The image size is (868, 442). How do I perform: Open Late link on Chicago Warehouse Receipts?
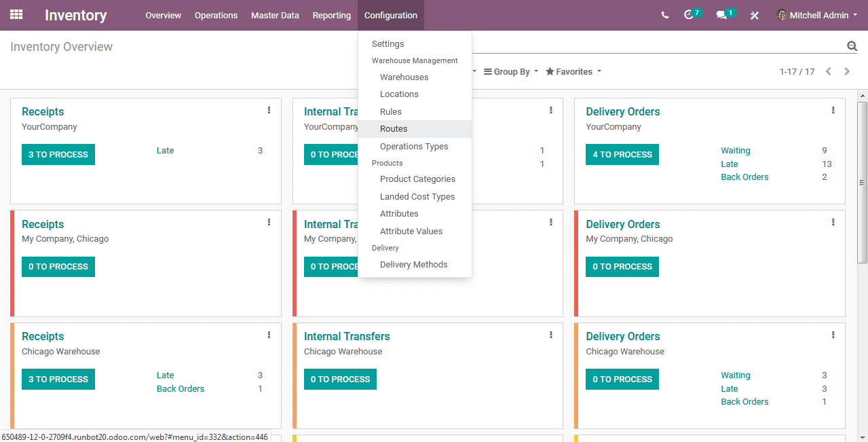[165, 375]
